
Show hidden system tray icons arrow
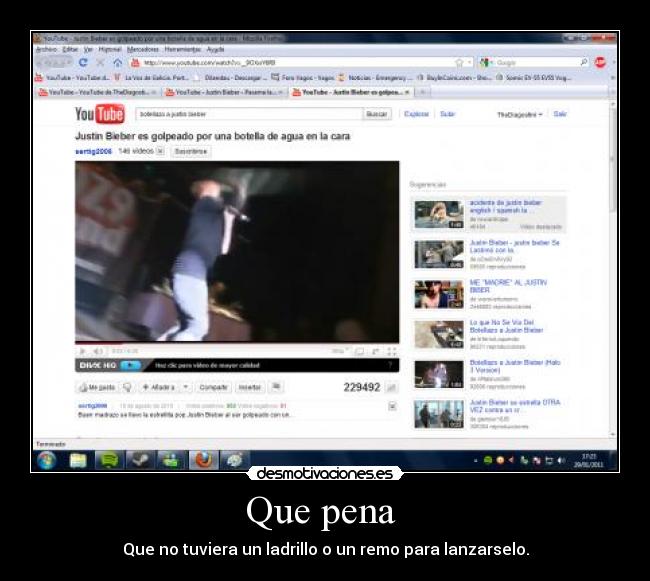475,460
